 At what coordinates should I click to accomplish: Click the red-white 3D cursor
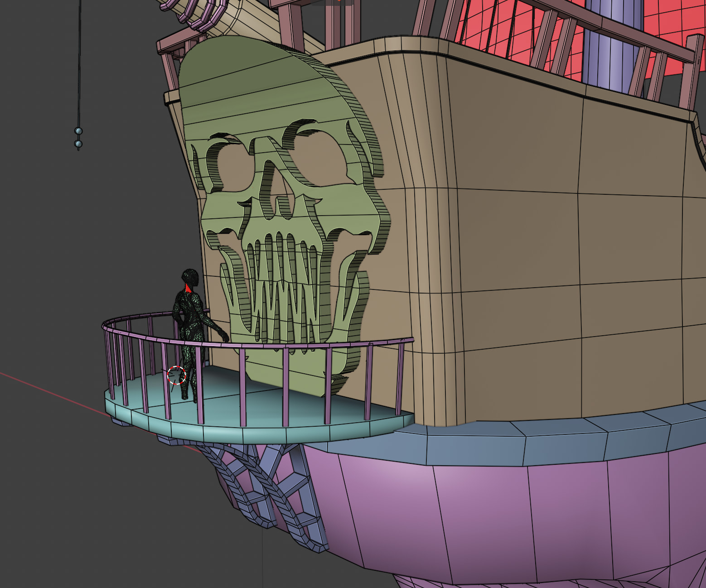pyautogui.click(x=176, y=375)
